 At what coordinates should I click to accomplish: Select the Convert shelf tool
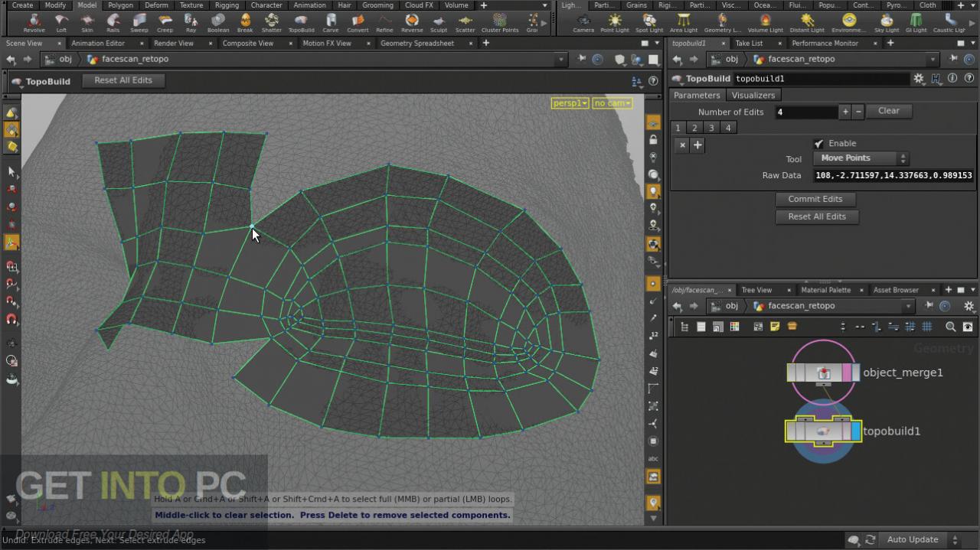(x=358, y=23)
